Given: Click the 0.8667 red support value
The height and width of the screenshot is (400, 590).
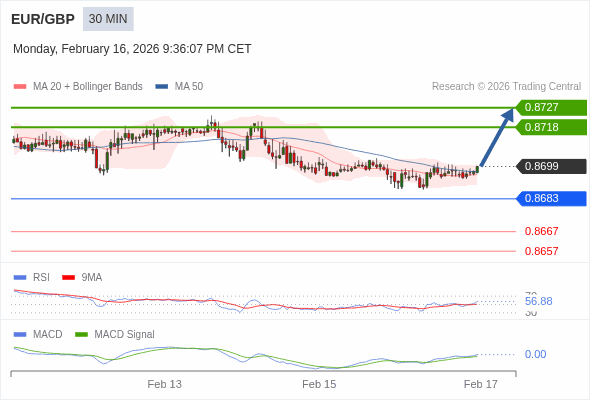Looking at the screenshot, I should coord(541,231).
